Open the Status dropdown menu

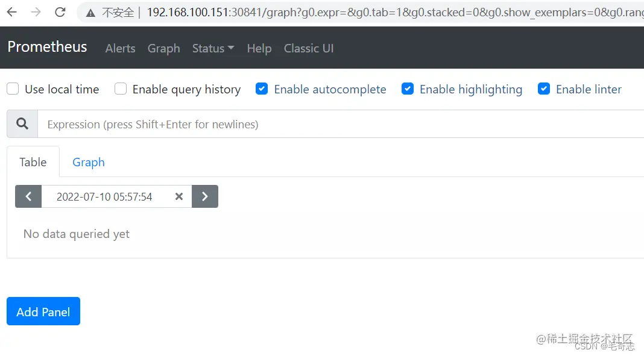pos(213,48)
